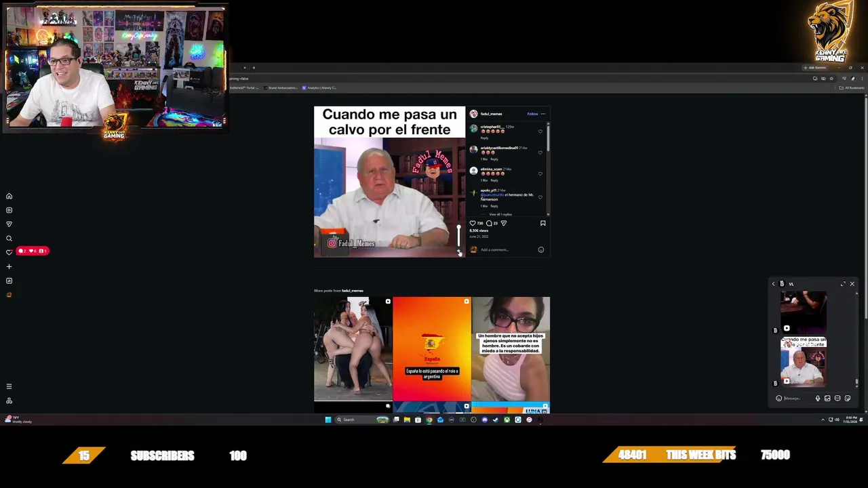
Task: Open the Brand Ambassadors bookmark
Action: (x=282, y=87)
